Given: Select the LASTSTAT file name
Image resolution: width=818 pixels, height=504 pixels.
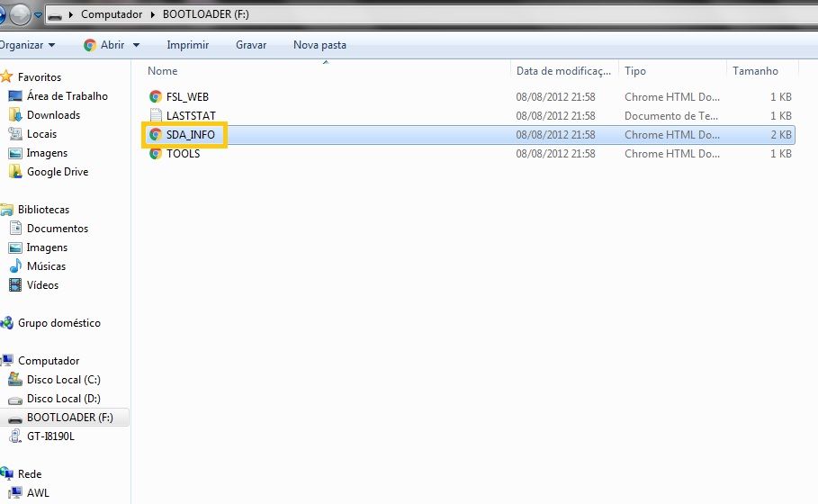Looking at the screenshot, I should (x=191, y=116).
